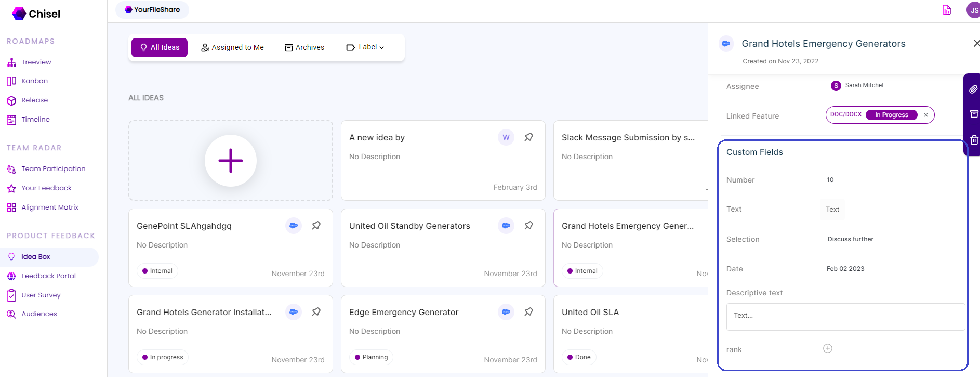Click the archive icon in side panel

[974, 114]
